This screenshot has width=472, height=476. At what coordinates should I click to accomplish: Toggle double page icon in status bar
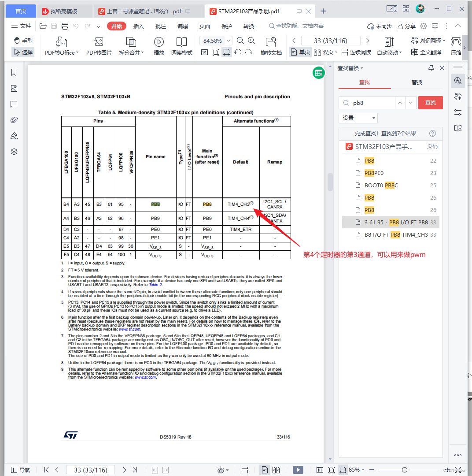pyautogui.click(x=276, y=470)
